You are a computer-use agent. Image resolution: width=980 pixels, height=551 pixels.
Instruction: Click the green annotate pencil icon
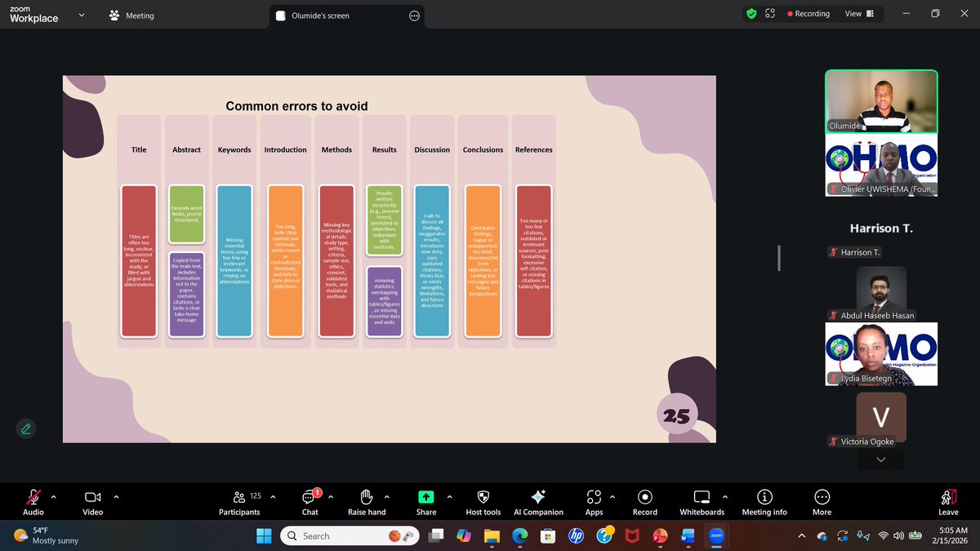[26, 428]
